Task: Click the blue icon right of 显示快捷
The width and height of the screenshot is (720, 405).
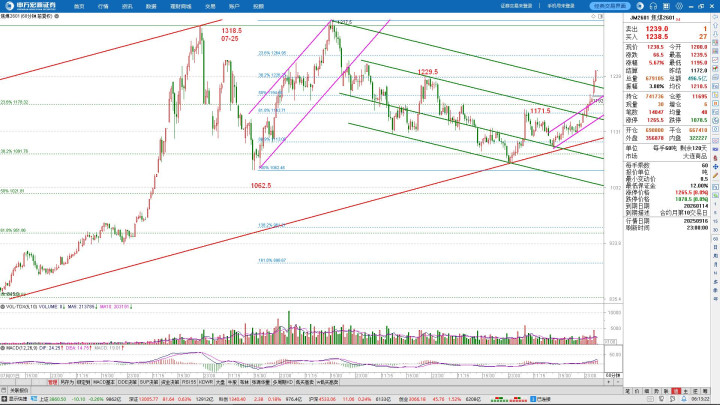Action: click(34, 399)
